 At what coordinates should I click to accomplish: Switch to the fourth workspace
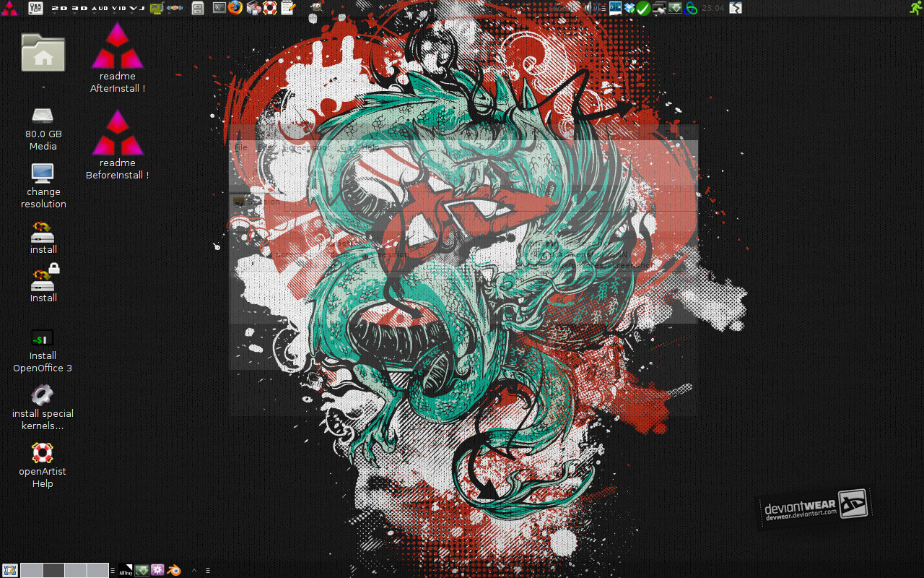(x=97, y=570)
